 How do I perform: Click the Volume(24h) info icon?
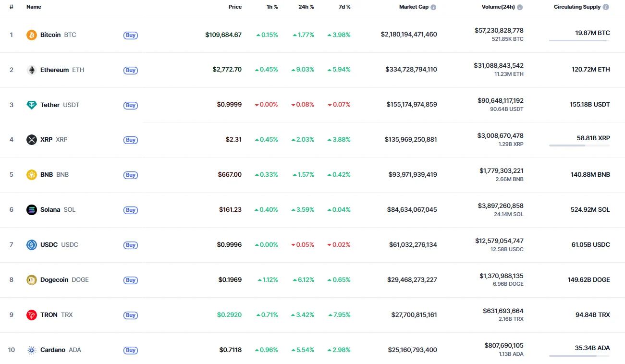coord(520,7)
